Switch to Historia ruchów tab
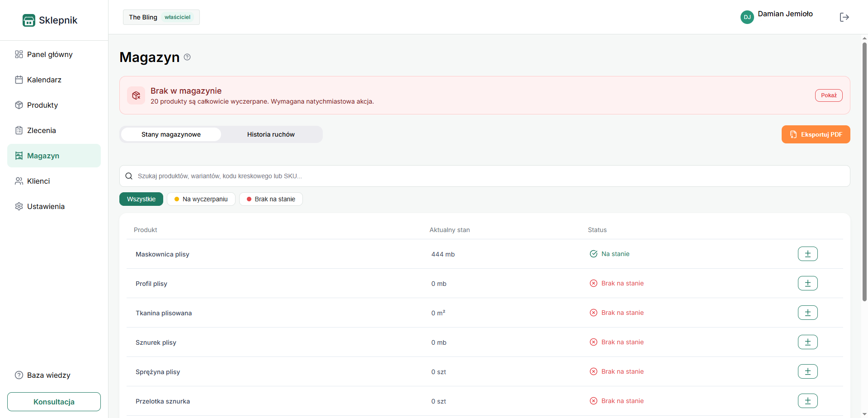 point(271,134)
